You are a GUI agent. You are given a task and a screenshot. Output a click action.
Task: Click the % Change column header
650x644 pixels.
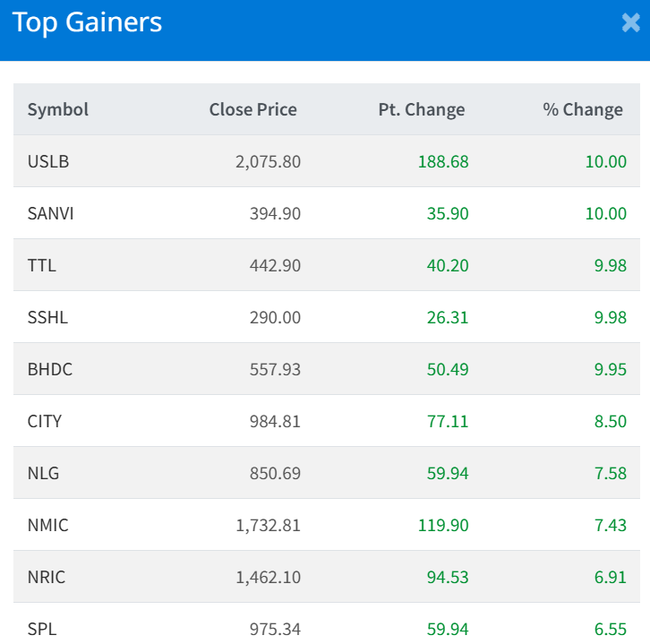582,110
